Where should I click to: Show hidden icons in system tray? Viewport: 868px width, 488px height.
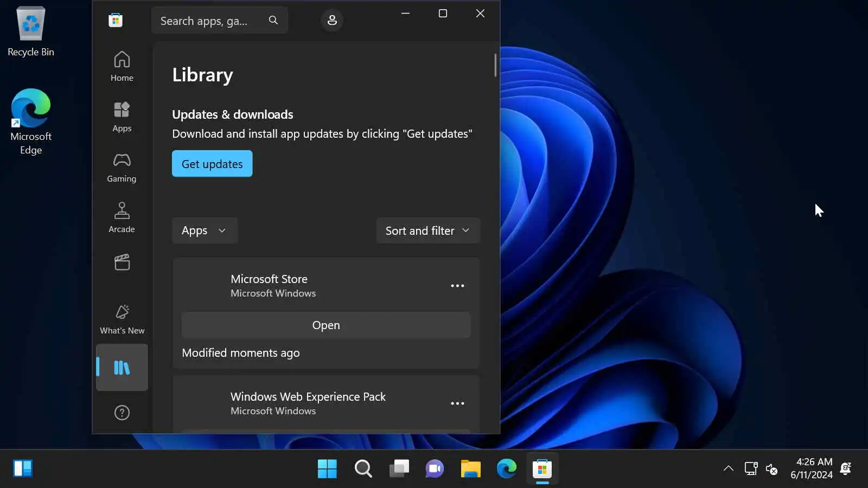pyautogui.click(x=729, y=468)
